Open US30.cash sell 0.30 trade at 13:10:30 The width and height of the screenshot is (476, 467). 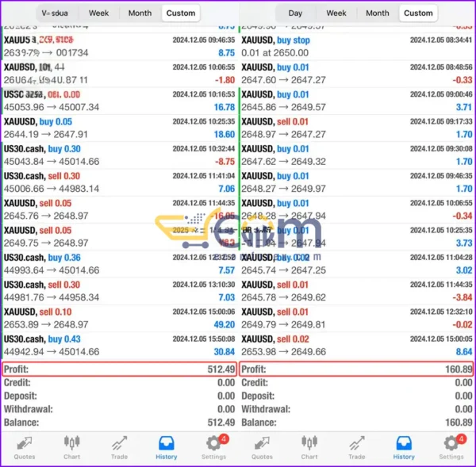119,291
